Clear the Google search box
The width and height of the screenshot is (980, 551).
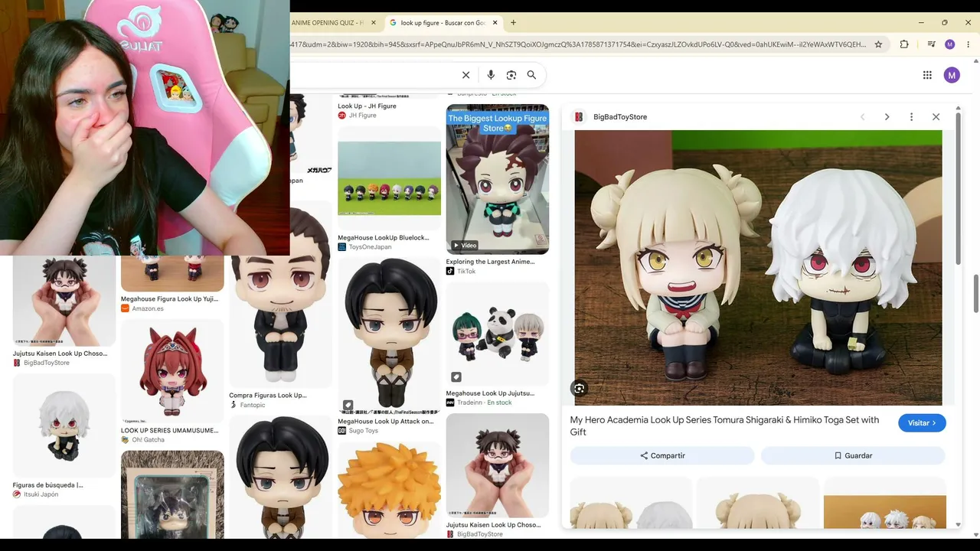click(x=465, y=75)
